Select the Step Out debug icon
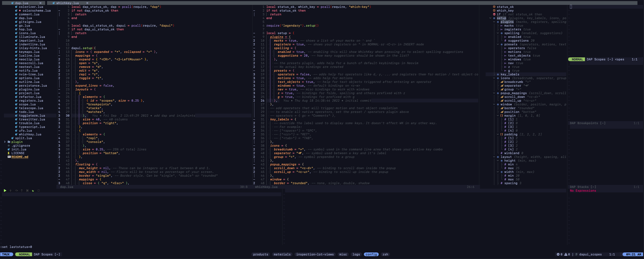The width and height of the screenshot is (644, 259). click(22, 190)
